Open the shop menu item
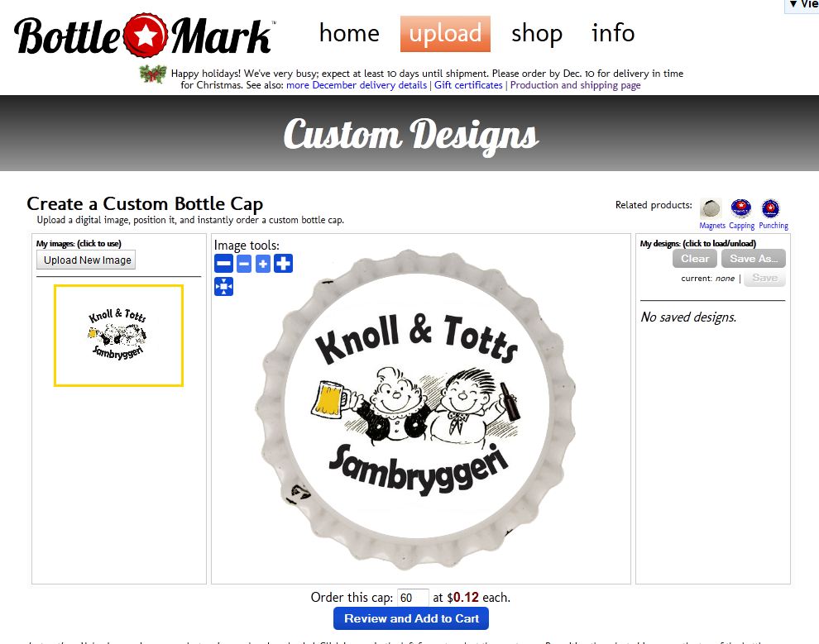This screenshot has width=819, height=644. tap(536, 34)
